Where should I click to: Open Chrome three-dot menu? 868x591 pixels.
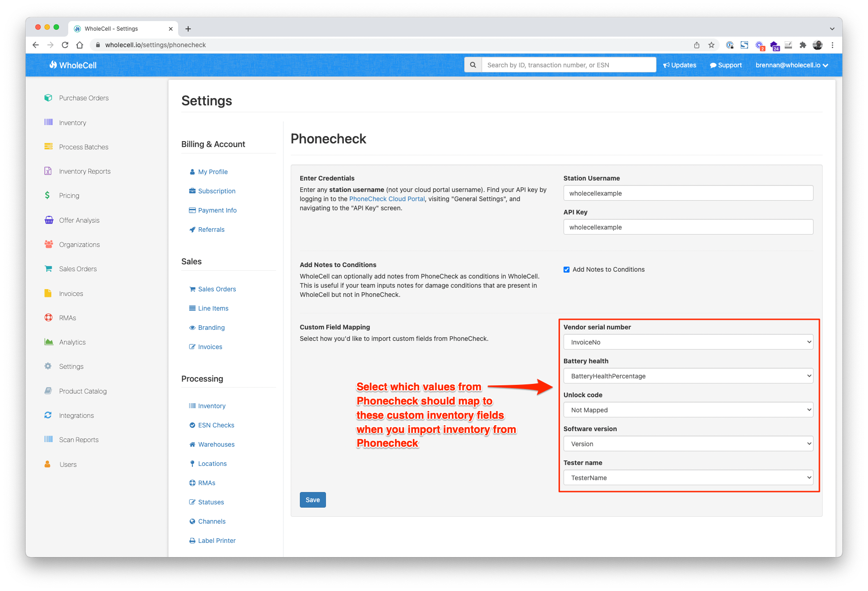(x=833, y=45)
